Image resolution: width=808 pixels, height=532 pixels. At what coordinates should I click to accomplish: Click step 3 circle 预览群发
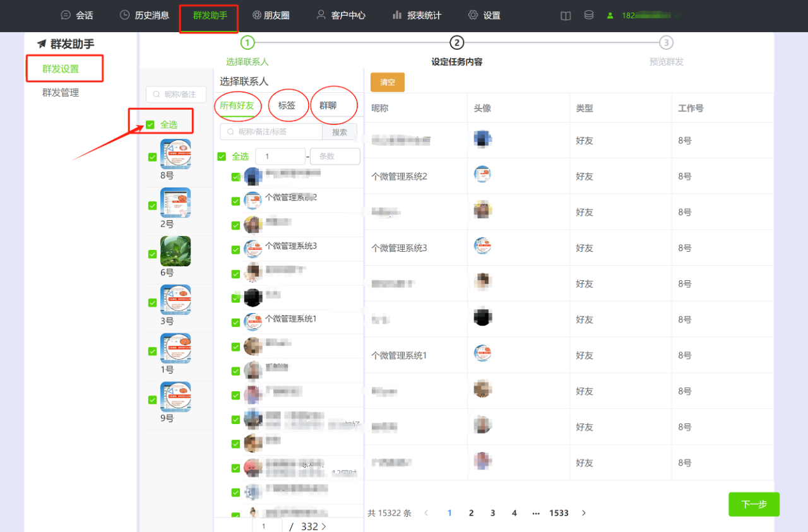tap(666, 42)
